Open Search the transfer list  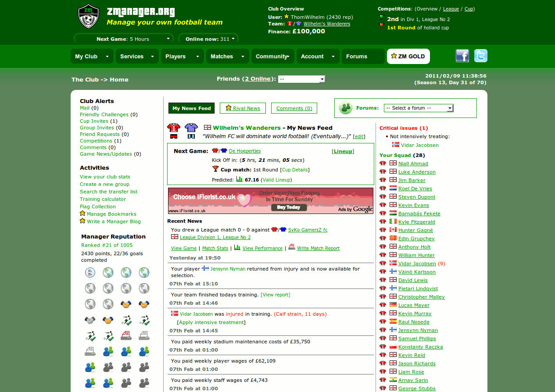coord(108,192)
